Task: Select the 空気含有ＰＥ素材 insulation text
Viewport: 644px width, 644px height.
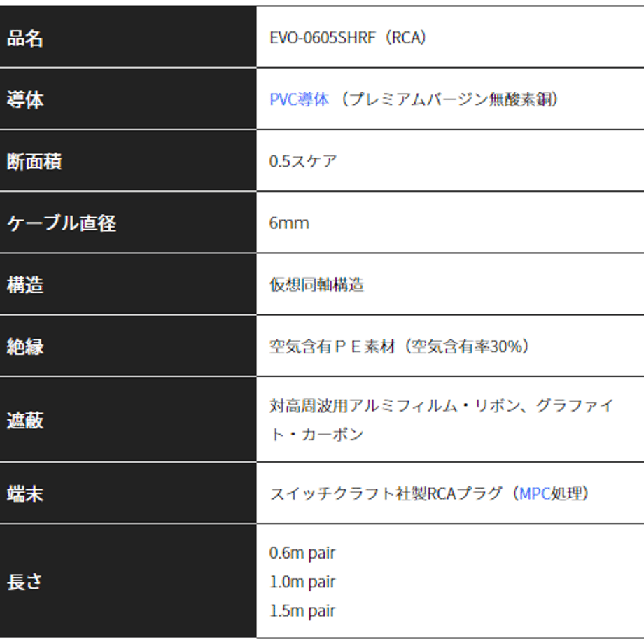Action: (332, 346)
